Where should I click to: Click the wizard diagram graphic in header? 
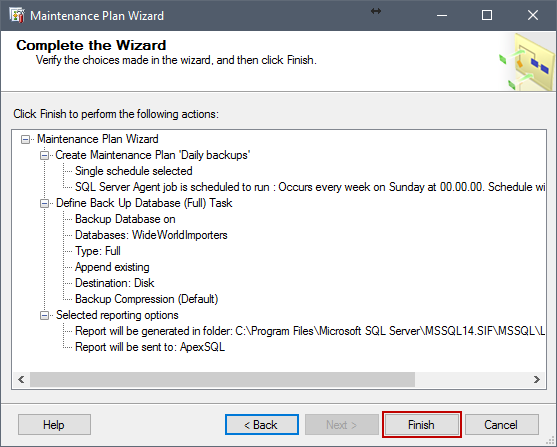click(527, 61)
